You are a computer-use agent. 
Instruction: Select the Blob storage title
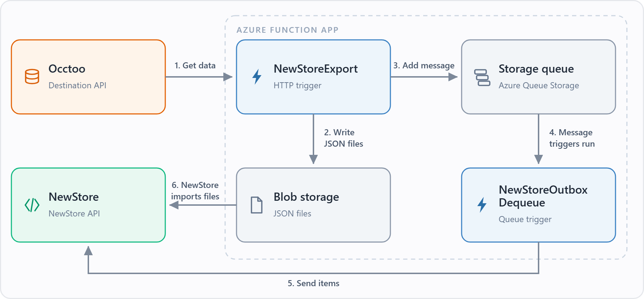click(x=306, y=197)
